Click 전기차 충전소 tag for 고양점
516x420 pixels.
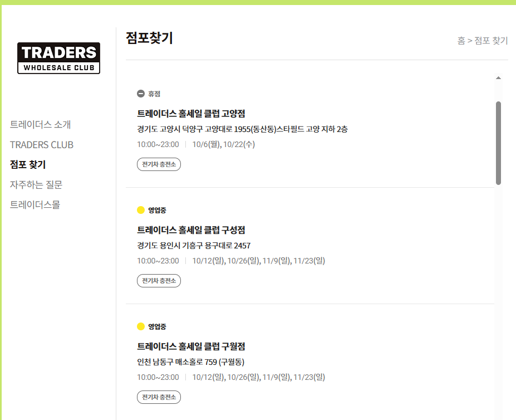(159, 164)
